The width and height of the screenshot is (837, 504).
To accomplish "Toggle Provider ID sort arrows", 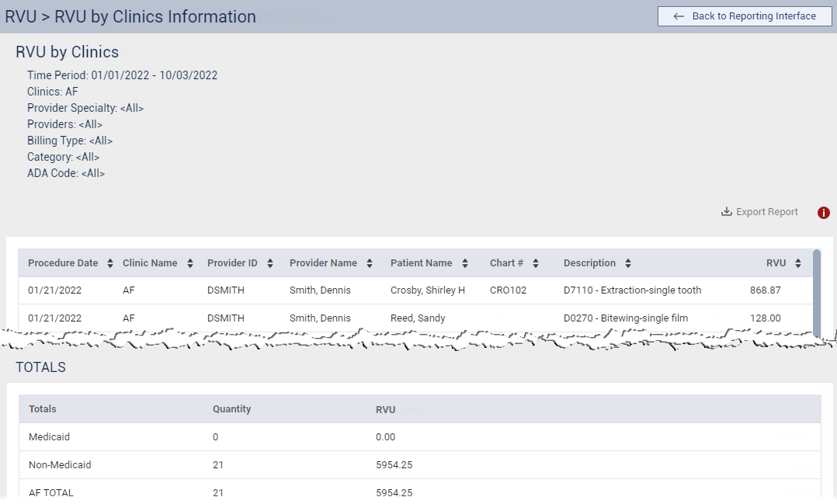I will click(269, 263).
